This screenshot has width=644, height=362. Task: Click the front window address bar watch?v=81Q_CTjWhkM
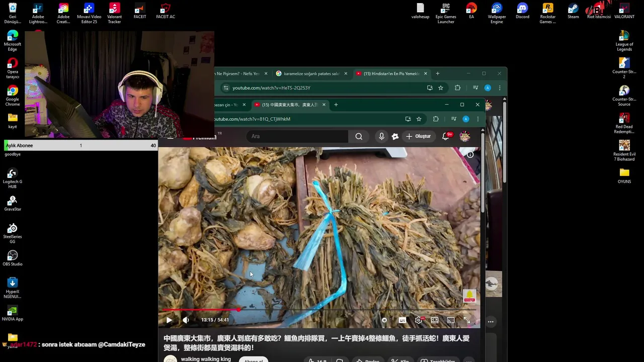tap(253, 119)
